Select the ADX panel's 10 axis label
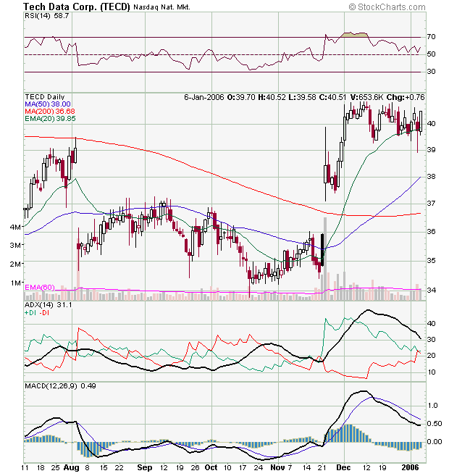 431,372
